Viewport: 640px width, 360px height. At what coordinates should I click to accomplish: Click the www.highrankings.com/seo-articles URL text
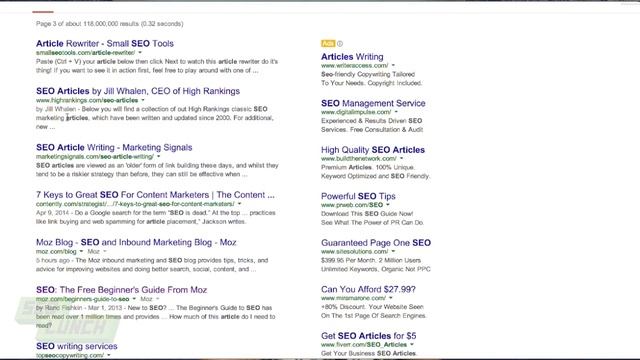tap(87, 100)
